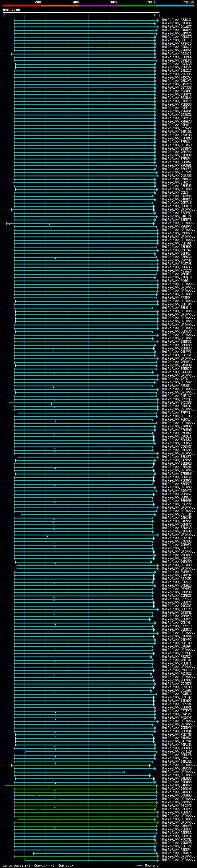
Task: Select hit label UniRef100_Q4DK40
Action: point(177,785)
